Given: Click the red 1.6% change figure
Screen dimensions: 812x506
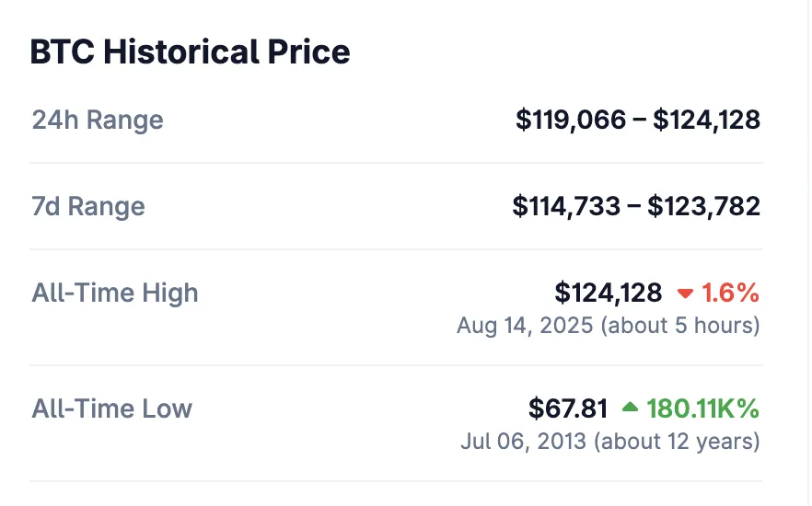Looking at the screenshot, I should tap(731, 293).
